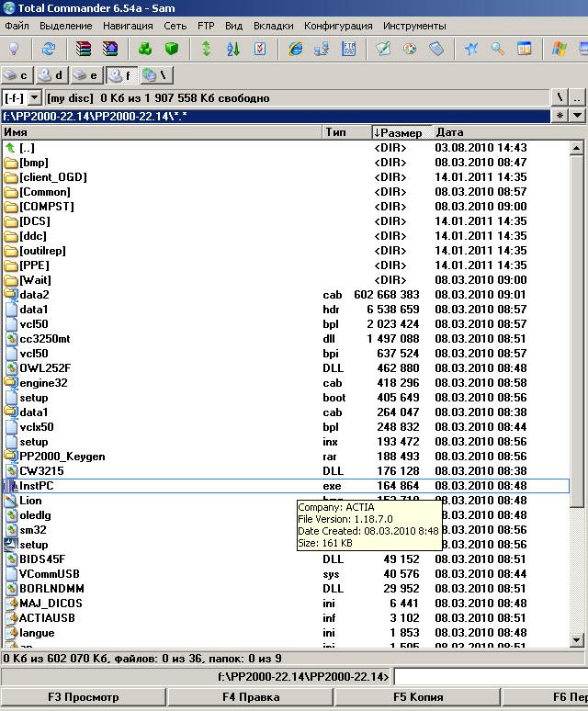This screenshot has width=588, height=711.
Task: Open the [-f-] drive selection dropdown
Action: (x=35, y=98)
